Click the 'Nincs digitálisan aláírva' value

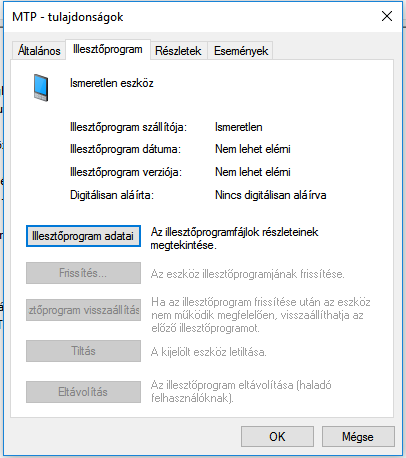tap(271, 195)
